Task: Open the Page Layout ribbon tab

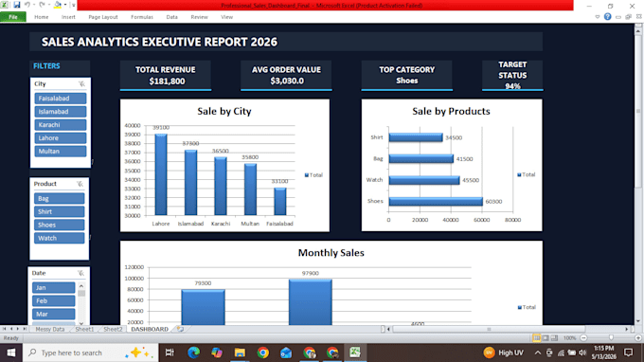Action: (x=102, y=17)
